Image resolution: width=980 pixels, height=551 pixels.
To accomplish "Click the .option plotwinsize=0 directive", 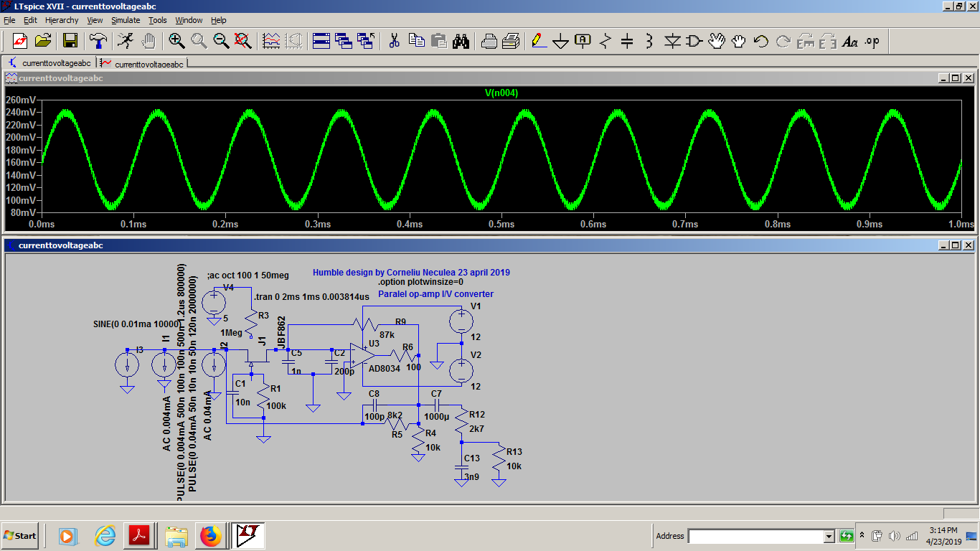I will click(420, 282).
